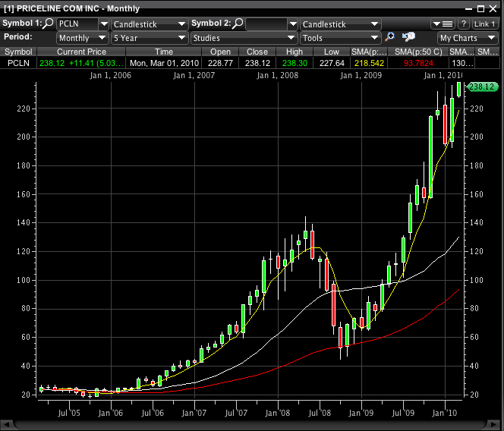Open the My Charts list
This screenshot has width=504, height=431.
click(x=468, y=38)
